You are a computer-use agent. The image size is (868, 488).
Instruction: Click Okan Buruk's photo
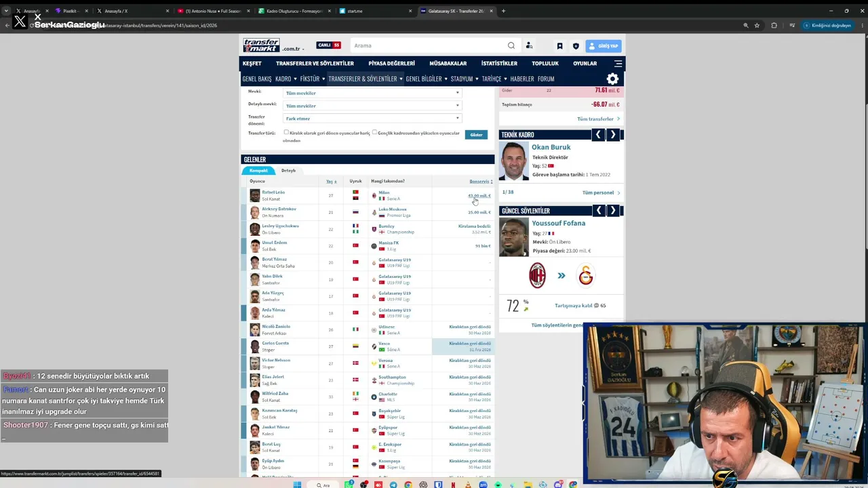514,161
